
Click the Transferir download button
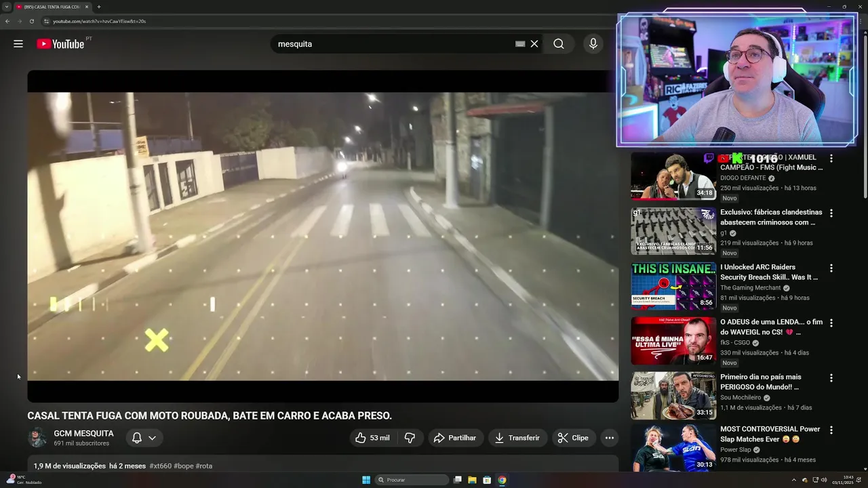[x=517, y=438]
